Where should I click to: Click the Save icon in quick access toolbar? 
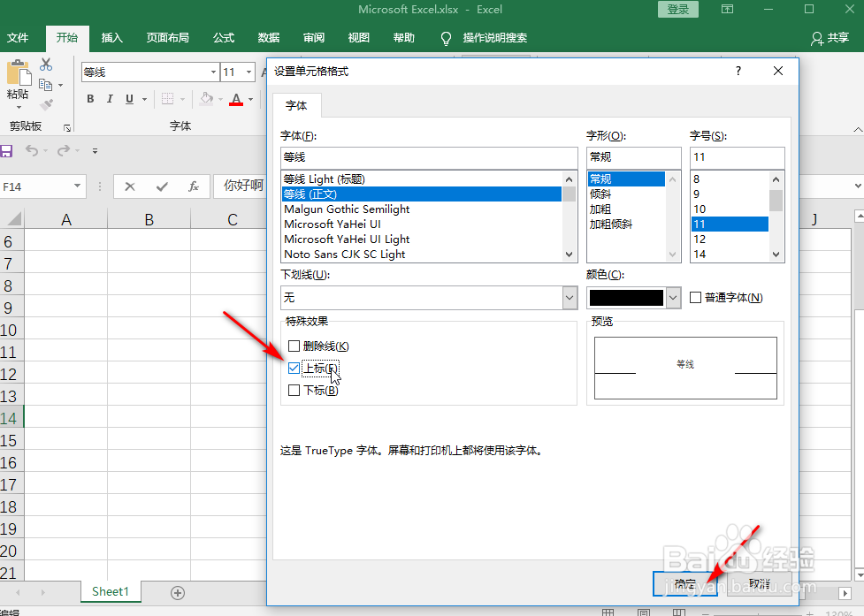[6, 151]
